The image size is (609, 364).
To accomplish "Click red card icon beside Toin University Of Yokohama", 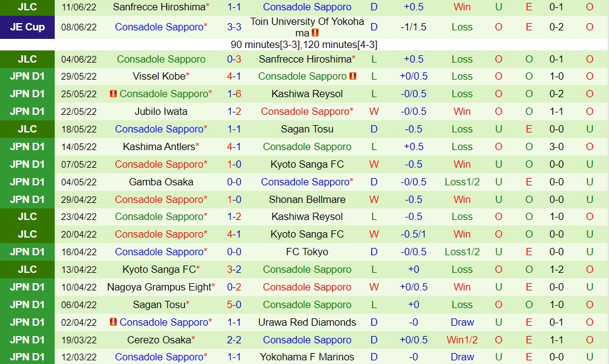I will 315,33.
